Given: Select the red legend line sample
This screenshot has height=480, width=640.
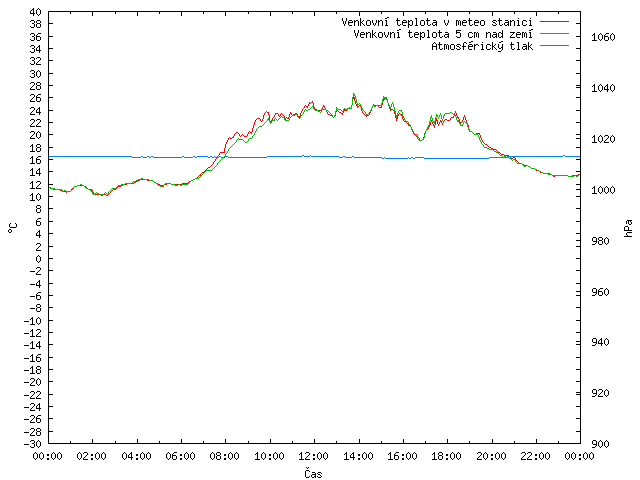Looking at the screenshot, I should coord(554,22).
